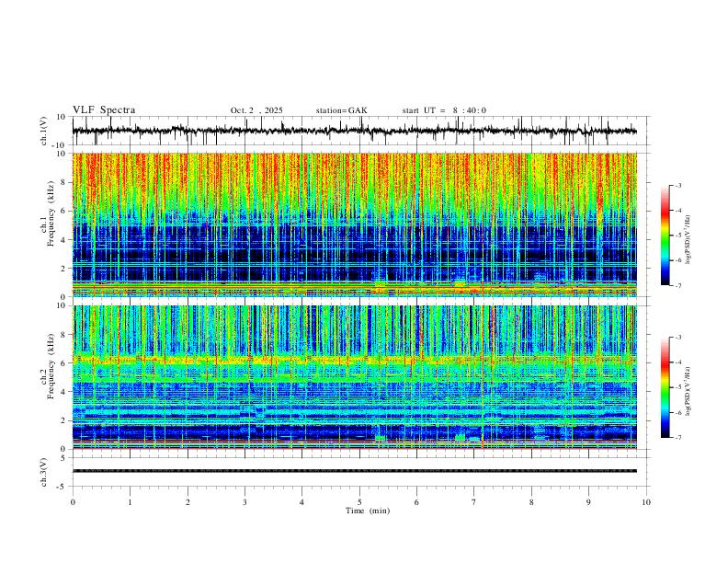
Task: Select the date text 'Oct. 2, 2025'
Action: [x=256, y=110]
